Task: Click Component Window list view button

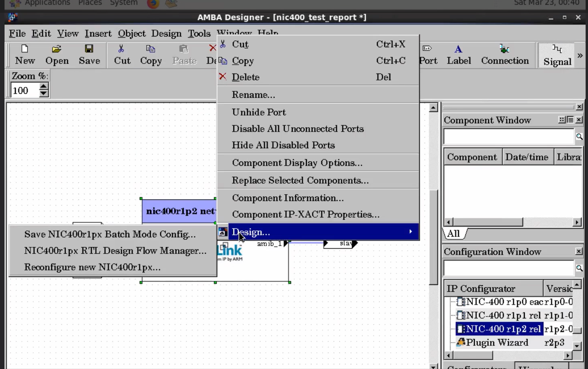Action: coord(570,120)
